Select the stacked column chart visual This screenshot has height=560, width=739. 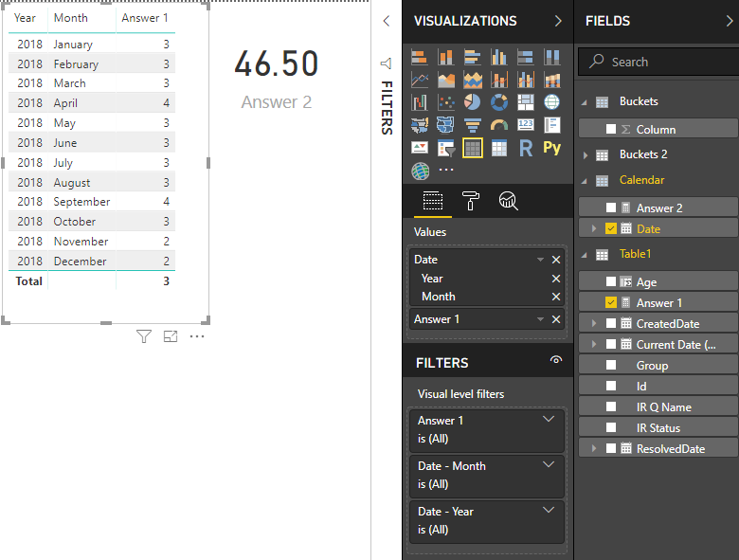pos(446,57)
